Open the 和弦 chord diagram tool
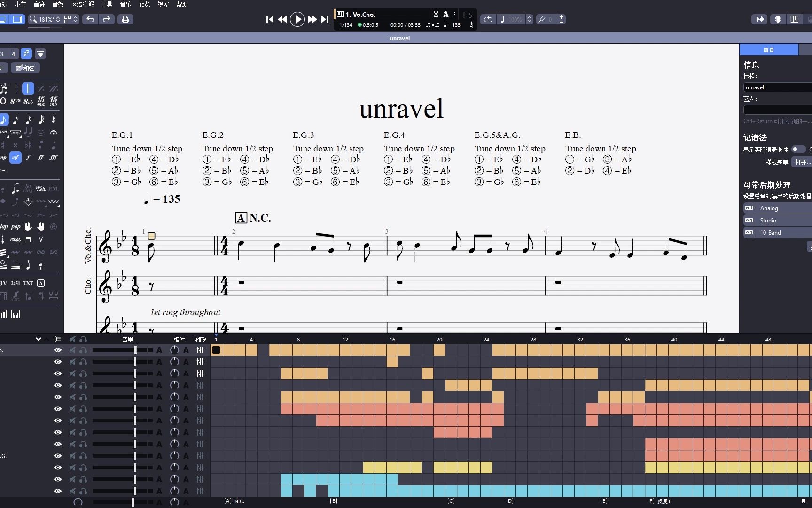Image resolution: width=812 pixels, height=508 pixels. pyautogui.click(x=25, y=68)
